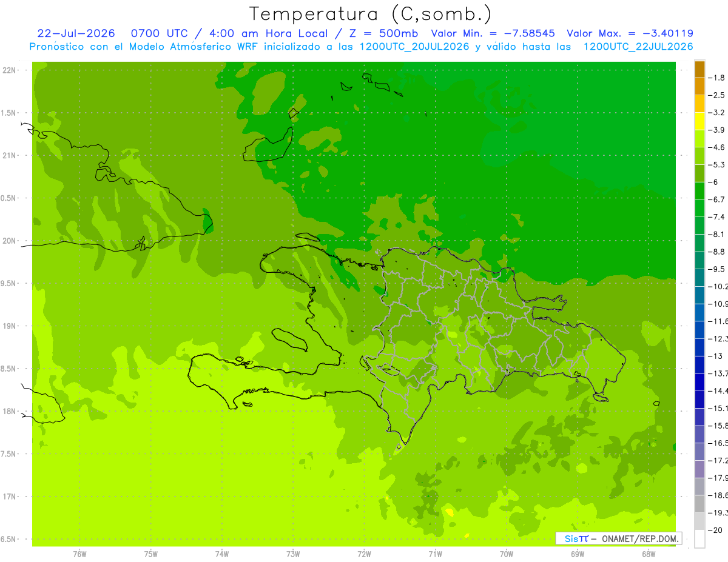Click the 73W longitude axis label
The height and width of the screenshot is (562, 728).
pos(293,554)
